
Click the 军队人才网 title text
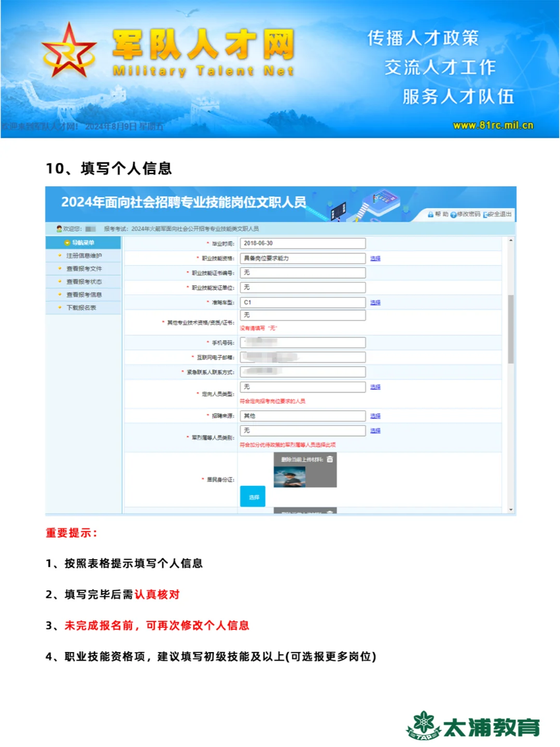point(203,45)
